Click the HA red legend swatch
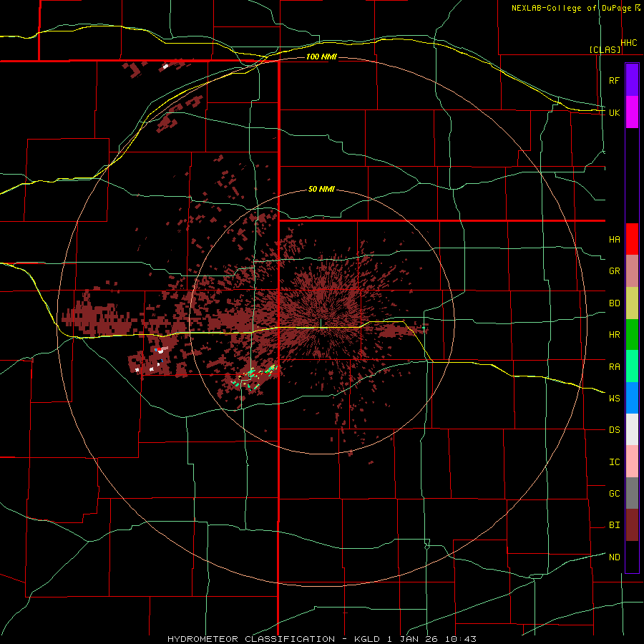This screenshot has height=644, width=644. (632, 239)
